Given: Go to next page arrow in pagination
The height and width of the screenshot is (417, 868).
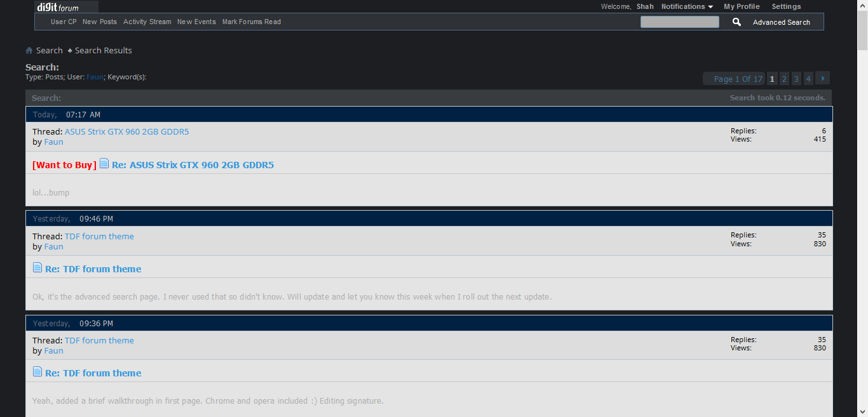Looking at the screenshot, I should click(x=822, y=79).
